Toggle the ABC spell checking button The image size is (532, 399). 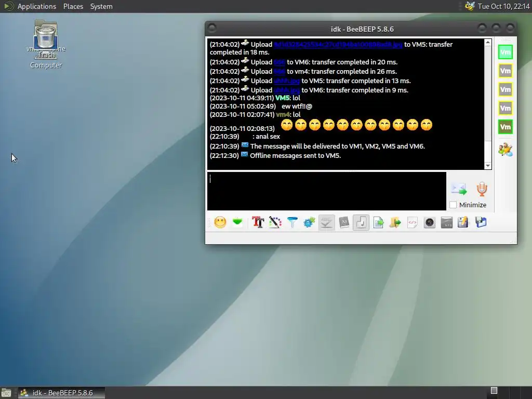(326, 222)
